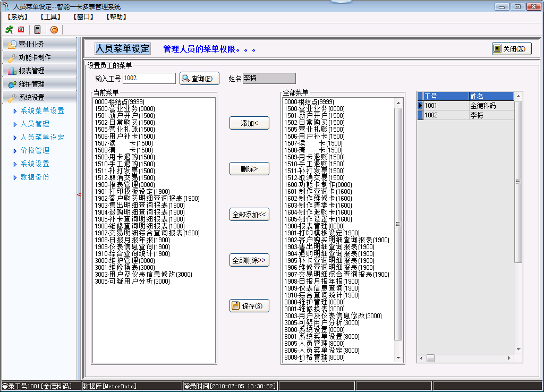The height and width of the screenshot is (392, 544).
Task: Click the 查询(F) search button
Action: (199, 79)
